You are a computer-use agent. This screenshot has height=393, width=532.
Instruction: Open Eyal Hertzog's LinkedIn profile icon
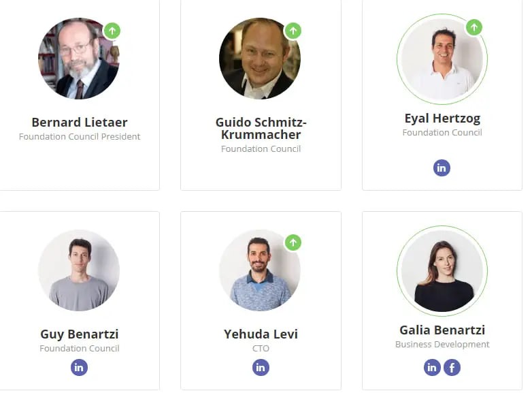click(442, 168)
